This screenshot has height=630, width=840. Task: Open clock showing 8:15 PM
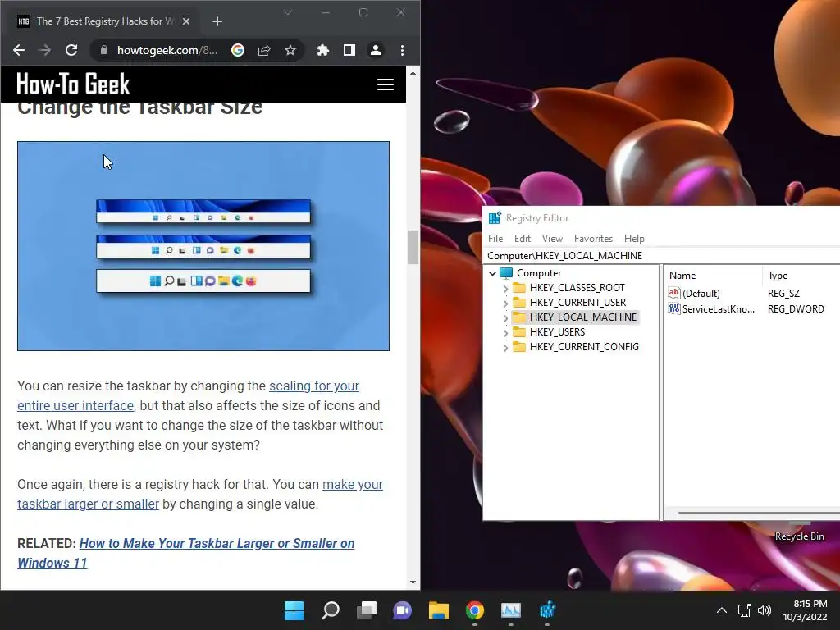pos(805,610)
